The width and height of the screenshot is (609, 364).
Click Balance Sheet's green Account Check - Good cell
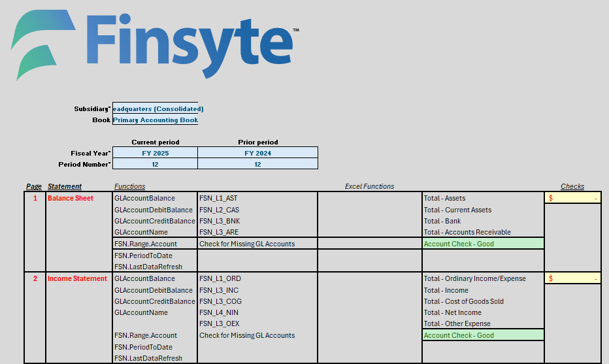pyautogui.click(x=482, y=244)
